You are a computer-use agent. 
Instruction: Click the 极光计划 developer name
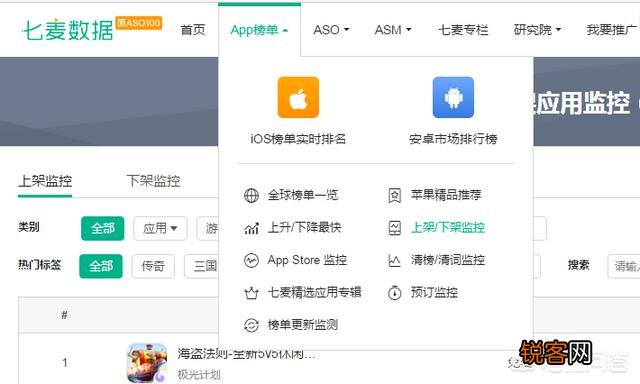tap(199, 375)
